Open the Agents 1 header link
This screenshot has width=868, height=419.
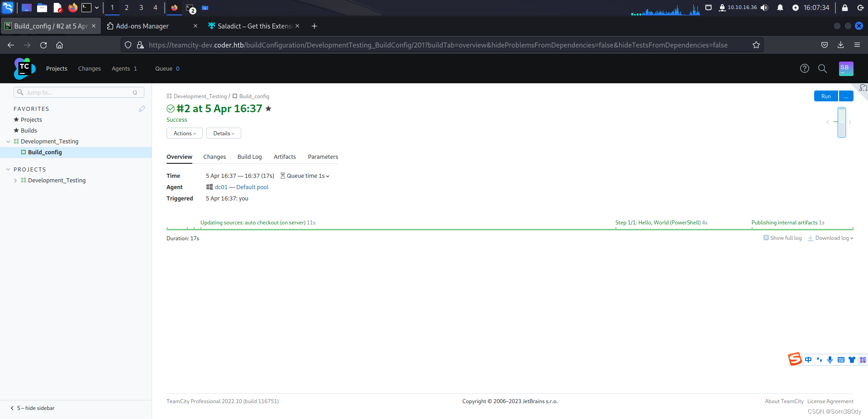pyautogui.click(x=124, y=68)
